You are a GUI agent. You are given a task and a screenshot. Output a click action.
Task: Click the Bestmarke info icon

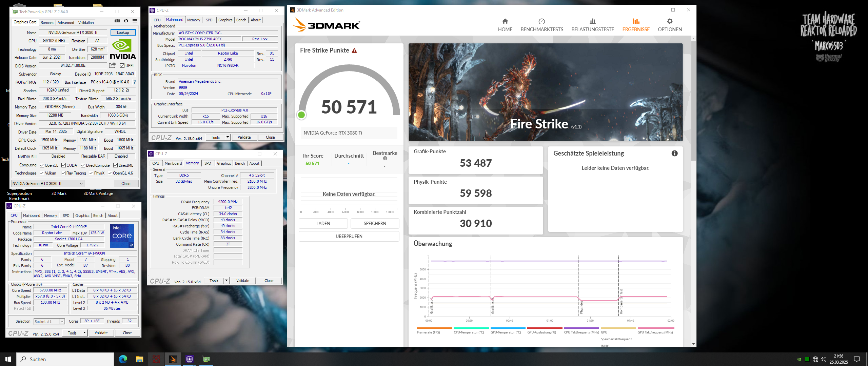(385, 158)
